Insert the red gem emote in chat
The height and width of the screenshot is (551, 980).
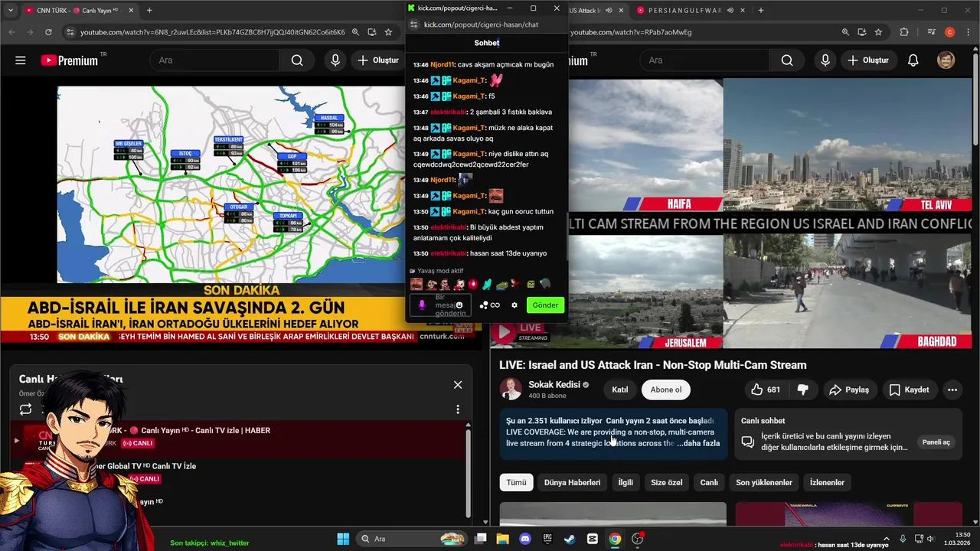(473, 285)
